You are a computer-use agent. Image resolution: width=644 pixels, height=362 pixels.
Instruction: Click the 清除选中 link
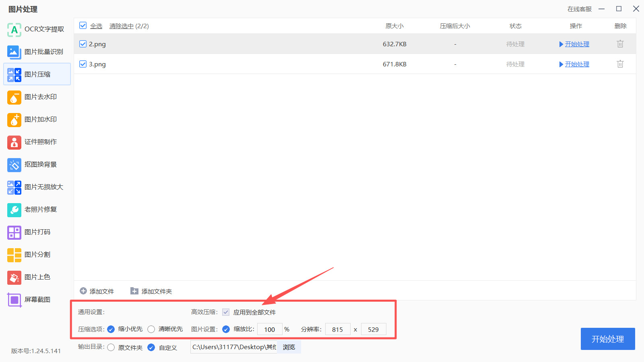pos(122,26)
